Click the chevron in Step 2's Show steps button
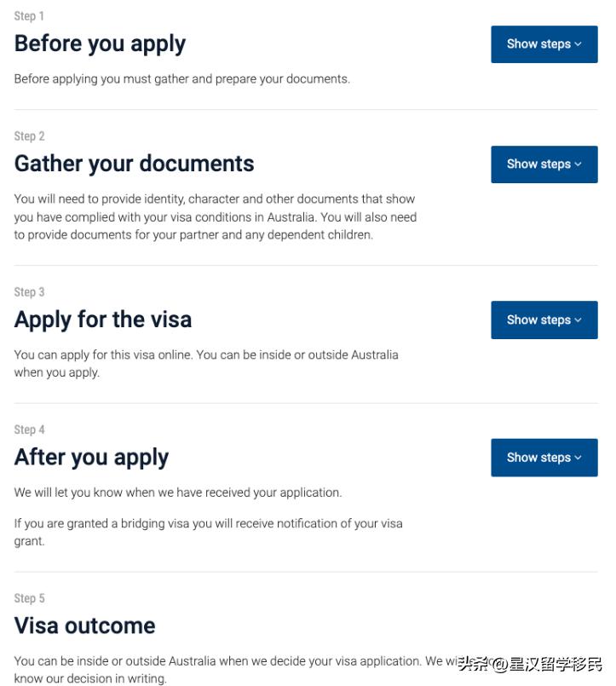Viewport: 616px width, 686px height. [x=579, y=164]
